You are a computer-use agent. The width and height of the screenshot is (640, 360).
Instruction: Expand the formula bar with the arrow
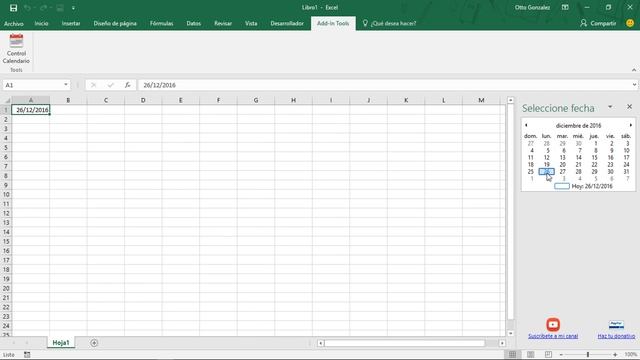click(x=634, y=85)
